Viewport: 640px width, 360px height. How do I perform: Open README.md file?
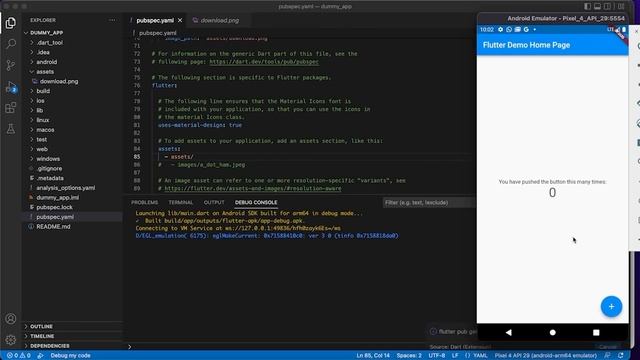[x=53, y=227]
